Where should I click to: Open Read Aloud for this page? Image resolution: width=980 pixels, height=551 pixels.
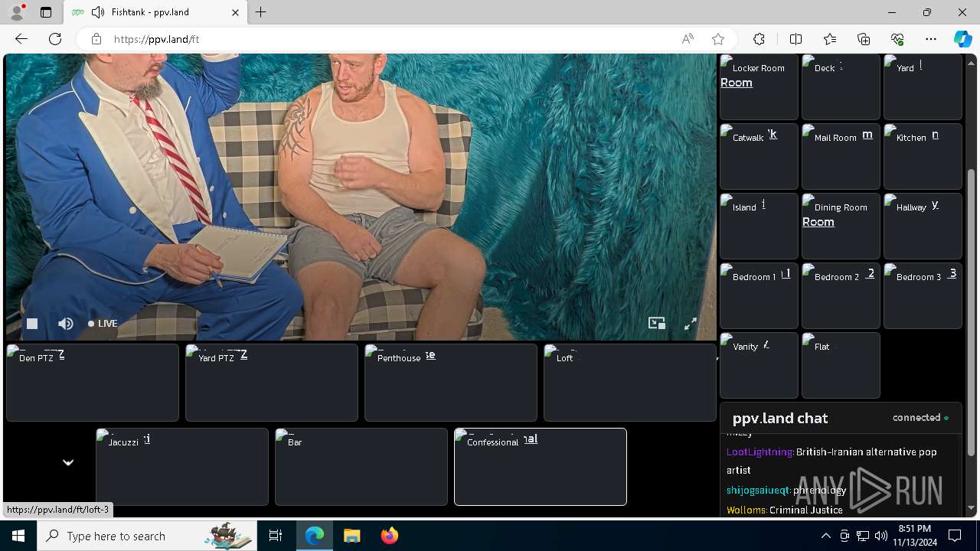pyautogui.click(x=688, y=39)
